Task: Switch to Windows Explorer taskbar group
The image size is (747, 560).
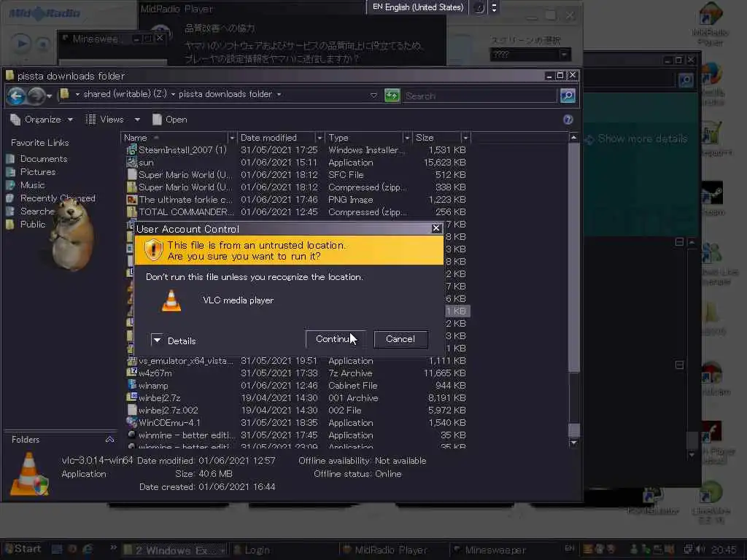Action: click(174, 551)
